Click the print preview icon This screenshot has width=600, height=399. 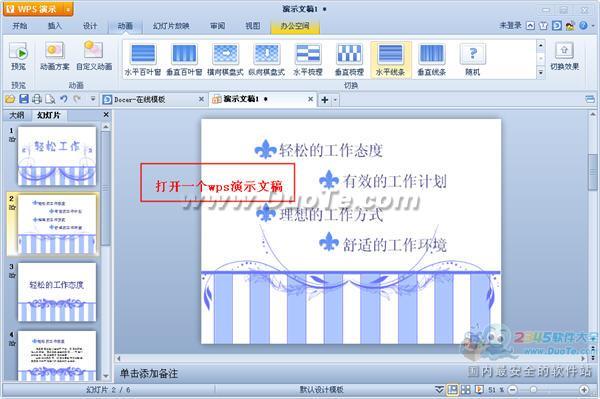click(50, 99)
